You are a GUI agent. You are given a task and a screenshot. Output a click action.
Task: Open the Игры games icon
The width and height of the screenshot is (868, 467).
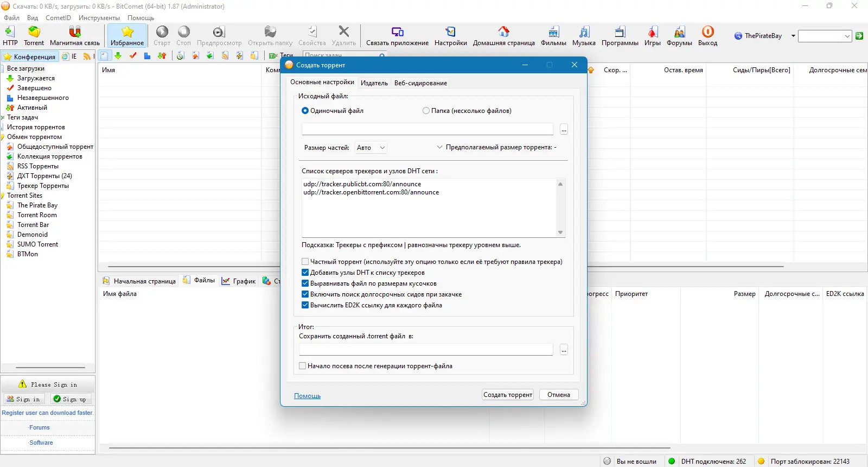click(x=653, y=36)
